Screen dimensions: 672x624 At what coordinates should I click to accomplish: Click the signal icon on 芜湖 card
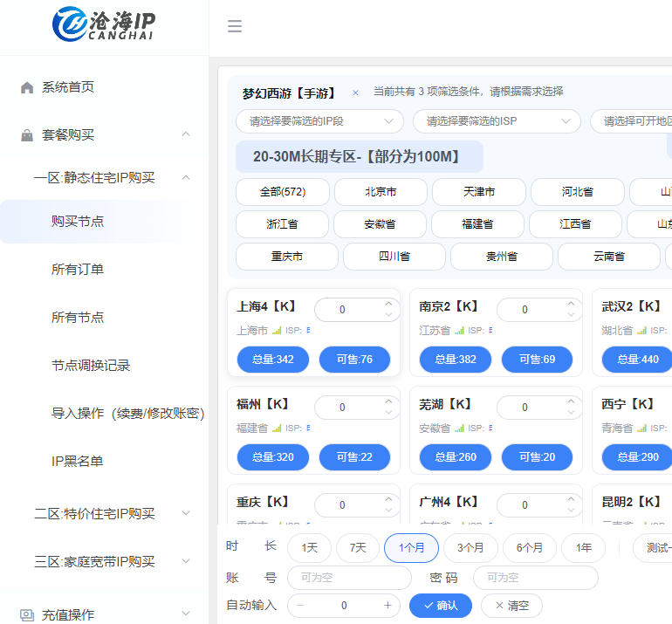pyautogui.click(x=459, y=429)
